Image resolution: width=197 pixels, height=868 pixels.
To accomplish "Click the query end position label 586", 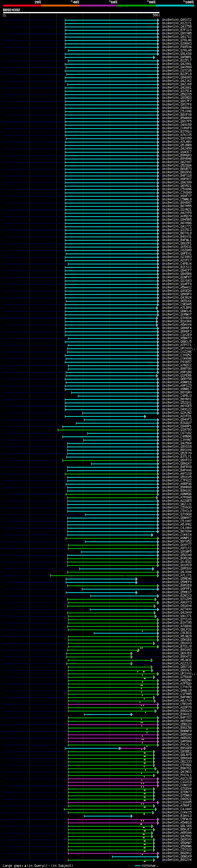I will click(155, 15).
